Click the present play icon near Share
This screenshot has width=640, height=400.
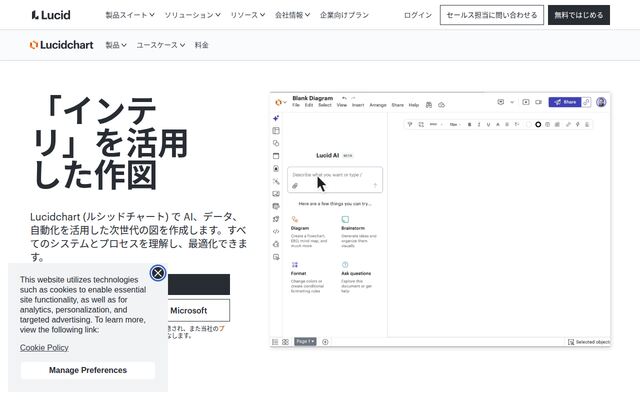pyautogui.click(x=526, y=102)
